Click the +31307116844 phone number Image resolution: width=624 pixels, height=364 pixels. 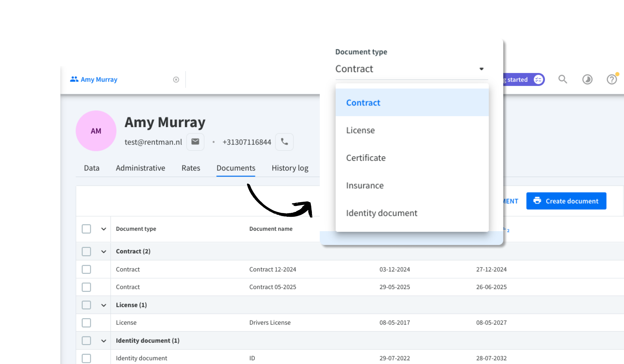(247, 142)
